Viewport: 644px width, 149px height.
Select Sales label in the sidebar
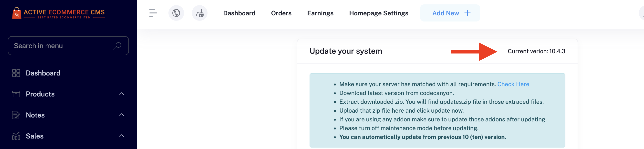click(x=35, y=136)
